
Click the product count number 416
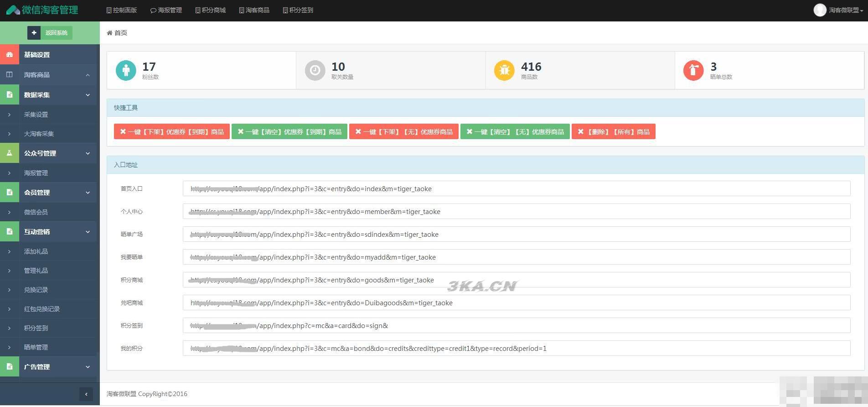pyautogui.click(x=531, y=67)
